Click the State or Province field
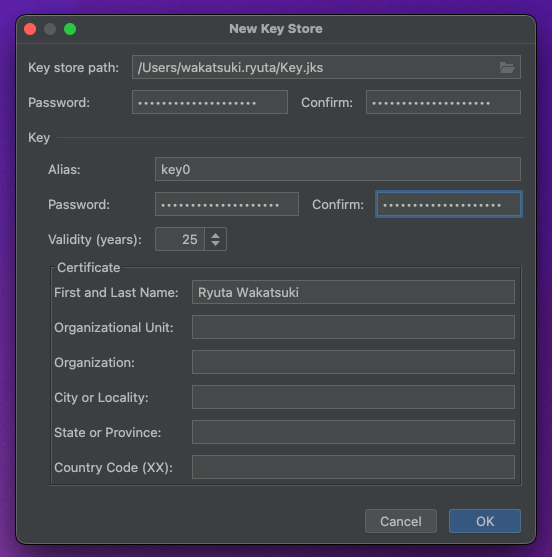Viewport: 552px width, 557px height. 353,432
